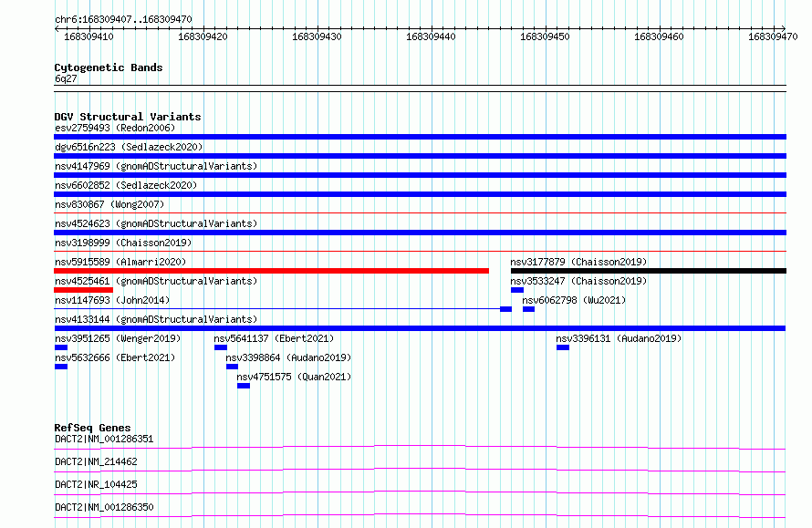Select nsv4147969 (gnomADStructuralVariants) label
The image size is (812, 528).
(x=156, y=166)
